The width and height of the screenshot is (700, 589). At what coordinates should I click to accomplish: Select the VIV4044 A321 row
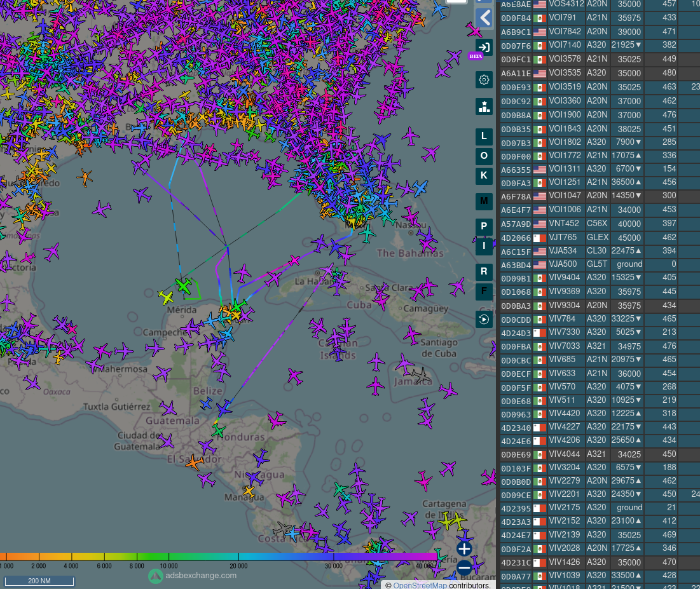click(600, 455)
